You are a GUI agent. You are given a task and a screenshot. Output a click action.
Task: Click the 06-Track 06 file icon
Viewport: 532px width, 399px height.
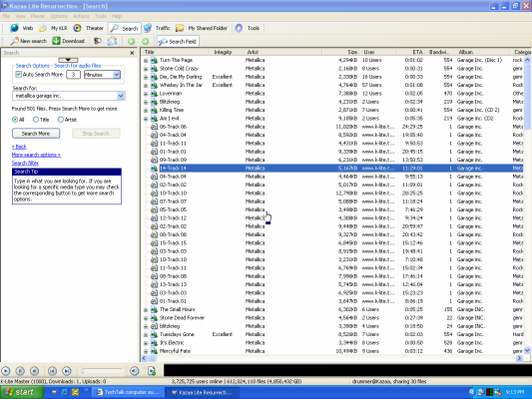tap(154, 127)
